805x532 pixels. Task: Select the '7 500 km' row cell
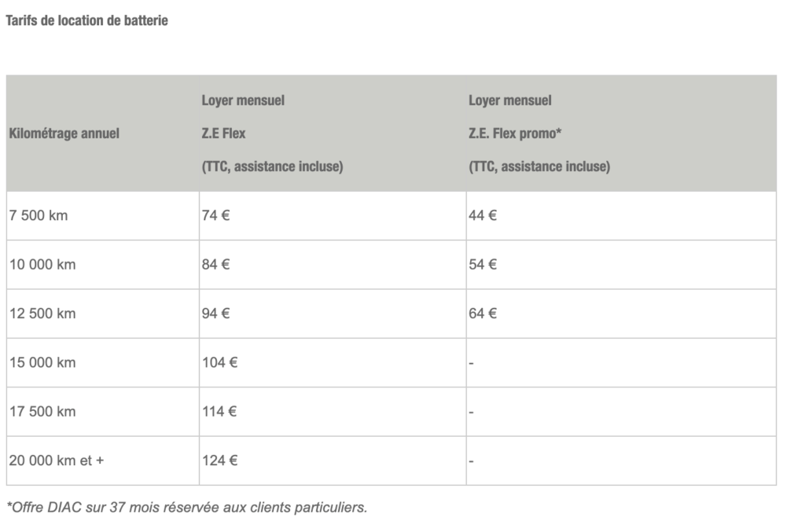[x=103, y=215]
